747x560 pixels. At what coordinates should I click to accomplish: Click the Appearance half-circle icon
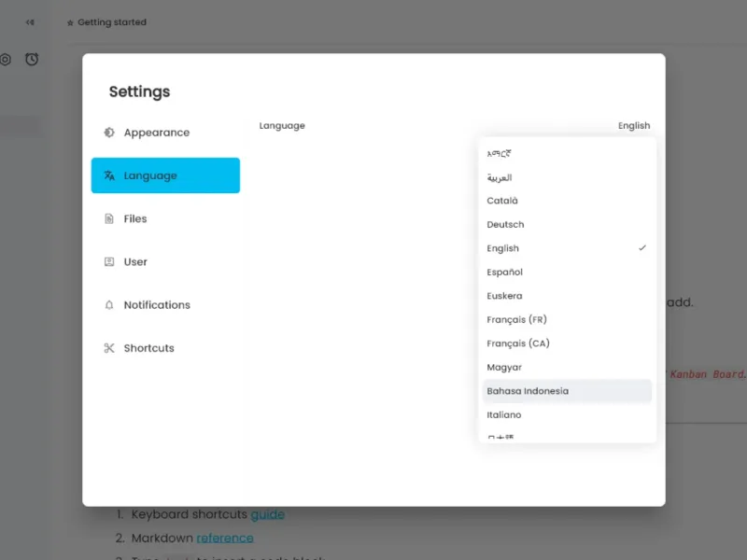[x=109, y=133]
